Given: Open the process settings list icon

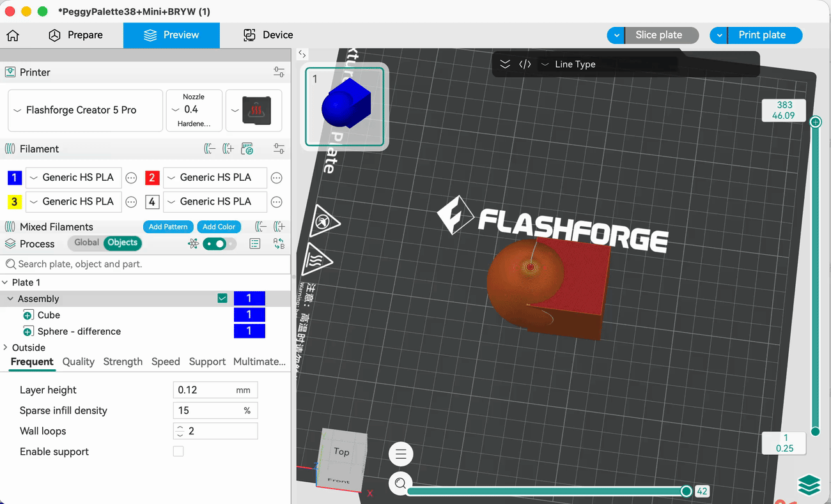Looking at the screenshot, I should [255, 244].
